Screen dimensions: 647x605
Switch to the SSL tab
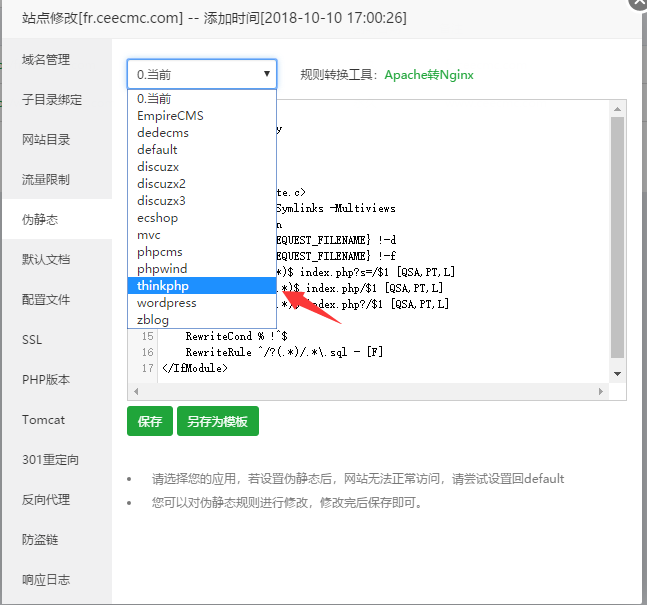tap(32, 340)
